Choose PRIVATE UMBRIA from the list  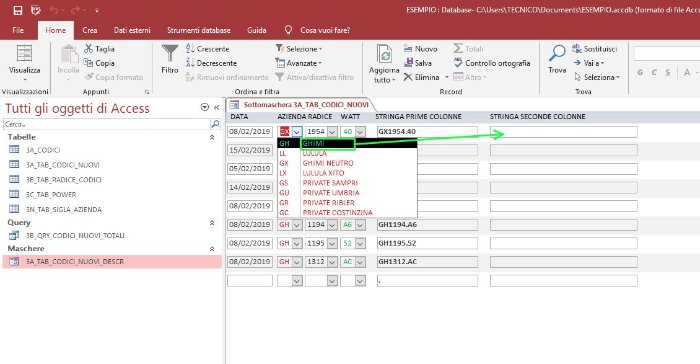(347, 192)
